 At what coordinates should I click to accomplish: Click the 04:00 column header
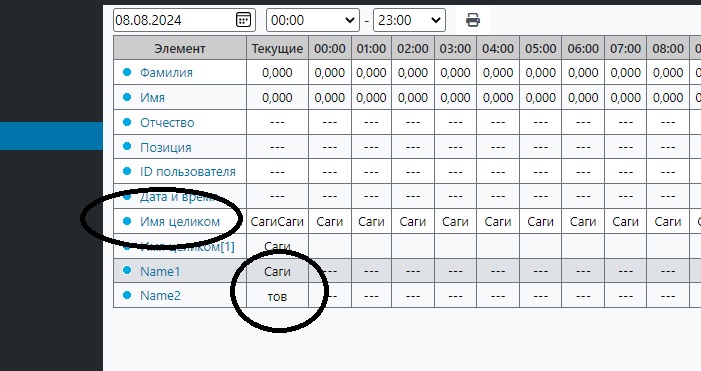point(498,48)
